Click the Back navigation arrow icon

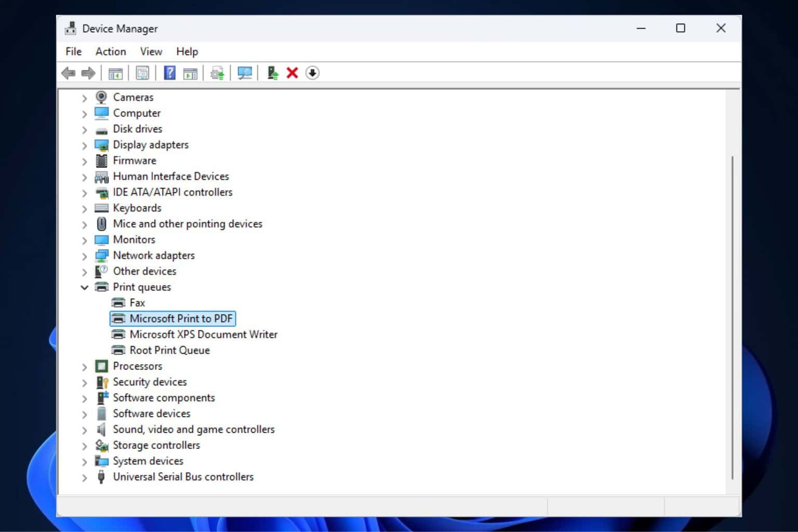coord(68,73)
